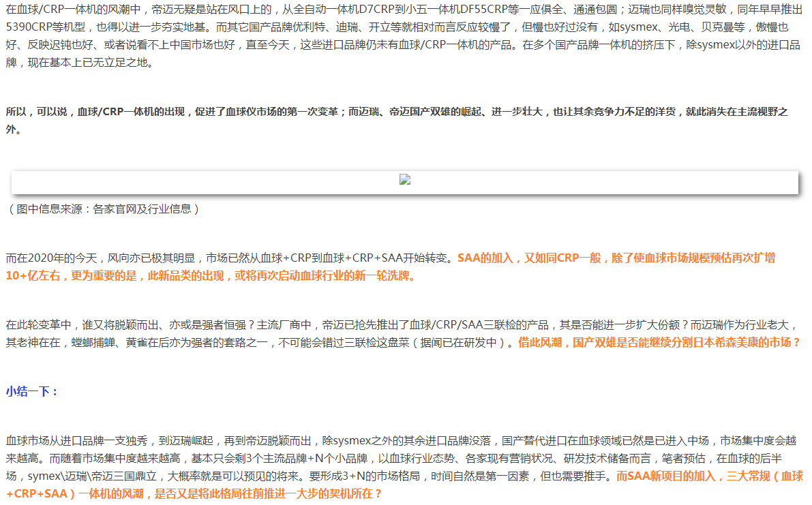Click the paragraph starting '在血球/CRP一体机的风潮中'
812x505 pixels.
pyautogui.click(x=404, y=36)
